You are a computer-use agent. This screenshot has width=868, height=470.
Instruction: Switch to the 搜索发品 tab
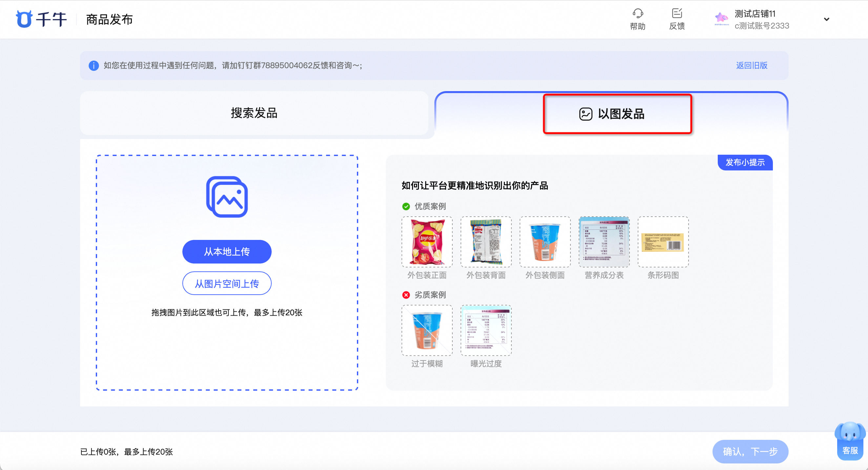254,113
